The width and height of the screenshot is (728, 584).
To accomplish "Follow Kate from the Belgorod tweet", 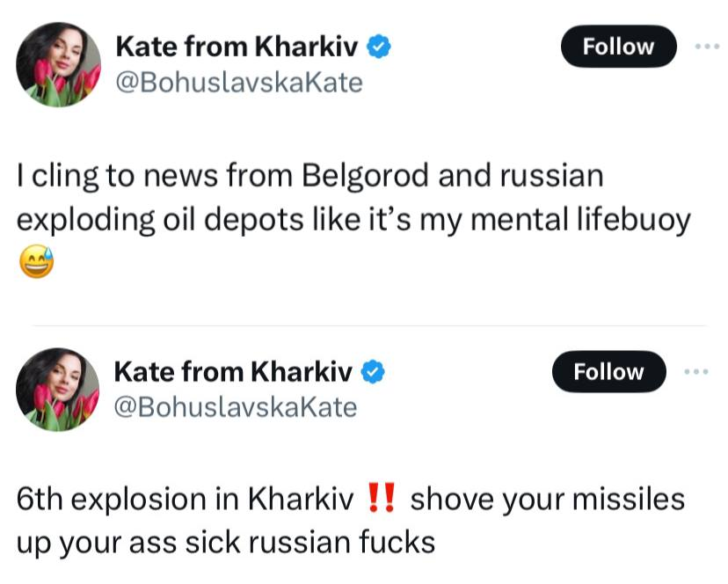I will (x=618, y=47).
